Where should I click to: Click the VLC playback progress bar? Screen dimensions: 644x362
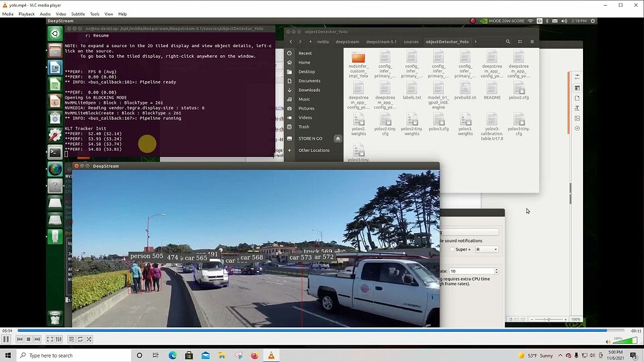coord(314,331)
